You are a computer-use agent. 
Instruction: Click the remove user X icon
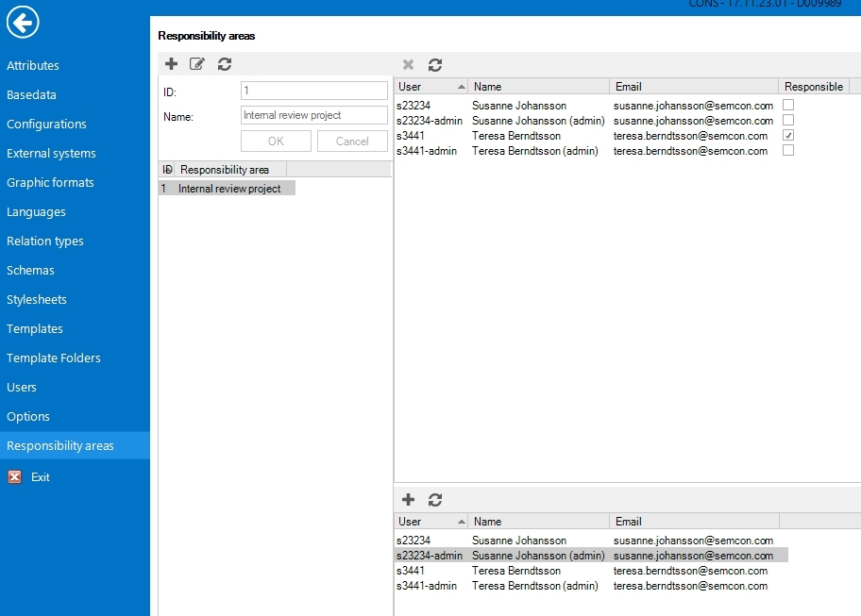408,65
